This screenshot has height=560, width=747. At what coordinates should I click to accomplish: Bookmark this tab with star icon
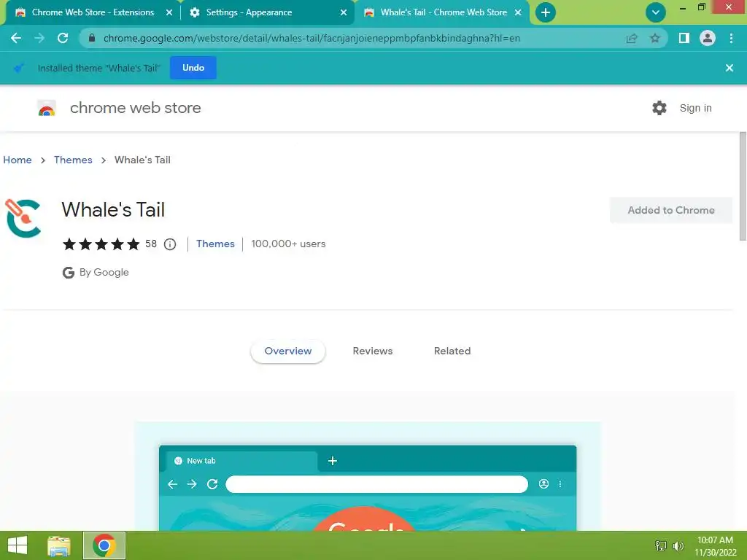[655, 38]
